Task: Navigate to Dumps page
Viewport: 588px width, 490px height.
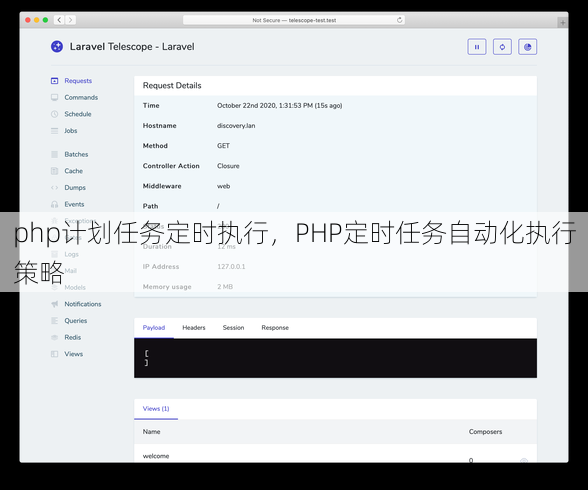Action: (x=75, y=187)
